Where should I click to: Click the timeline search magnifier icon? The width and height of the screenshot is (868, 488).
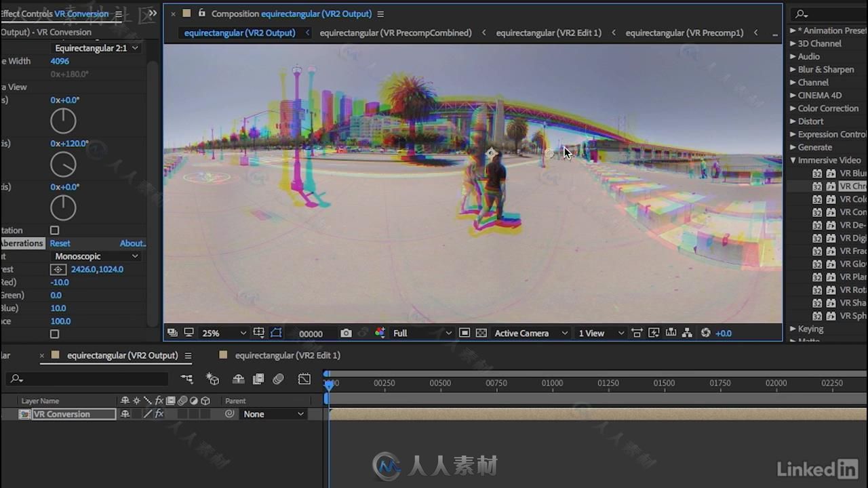click(17, 379)
